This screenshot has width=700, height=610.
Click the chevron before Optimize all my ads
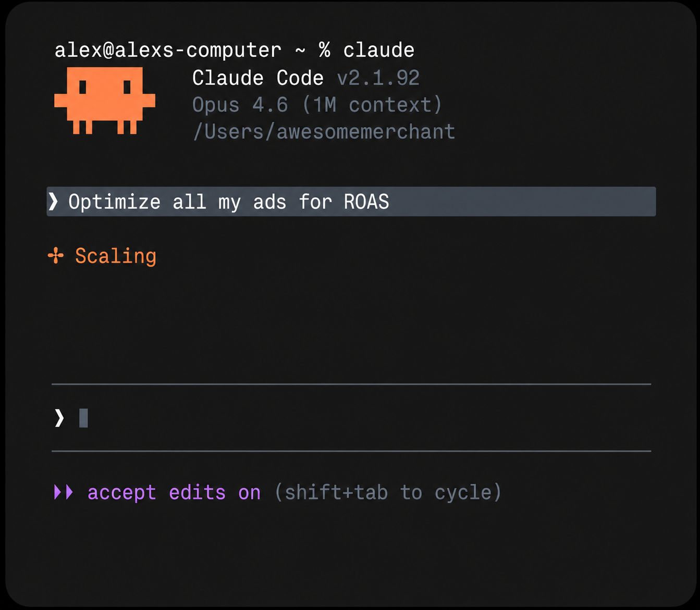(53, 201)
